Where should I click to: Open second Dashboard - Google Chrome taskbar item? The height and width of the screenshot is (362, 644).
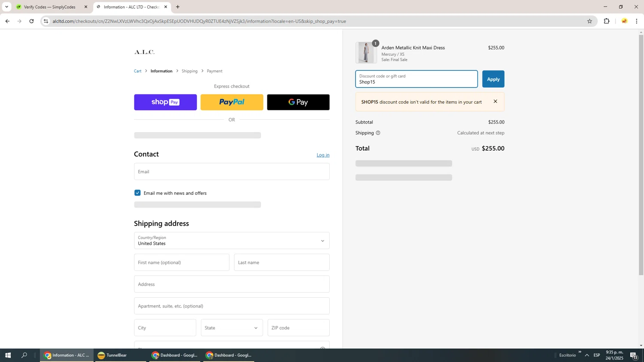point(228,355)
